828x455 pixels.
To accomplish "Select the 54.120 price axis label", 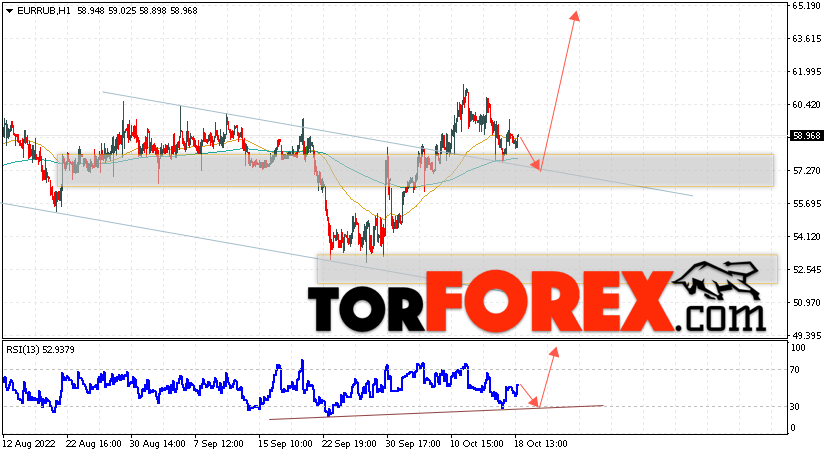I will pyautogui.click(x=806, y=236).
